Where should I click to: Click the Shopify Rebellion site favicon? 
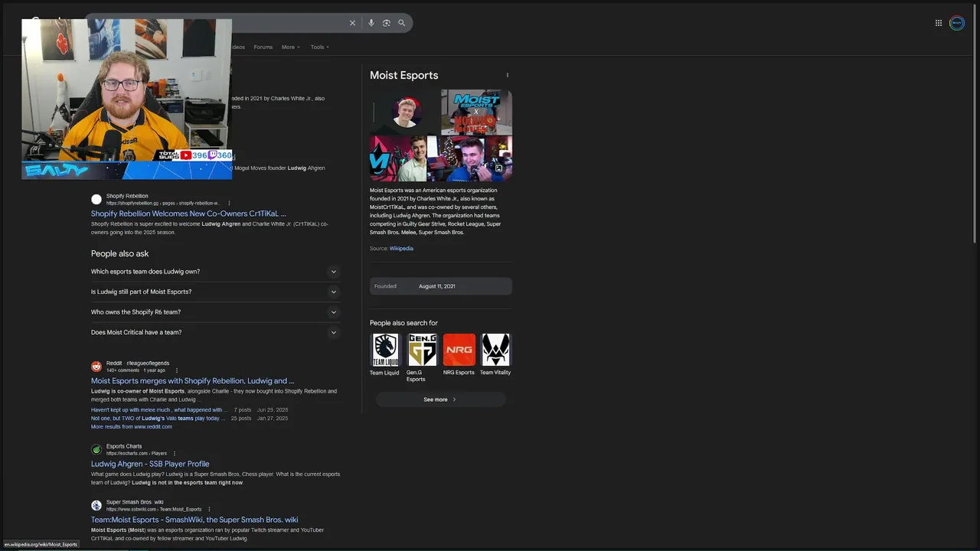(x=96, y=200)
